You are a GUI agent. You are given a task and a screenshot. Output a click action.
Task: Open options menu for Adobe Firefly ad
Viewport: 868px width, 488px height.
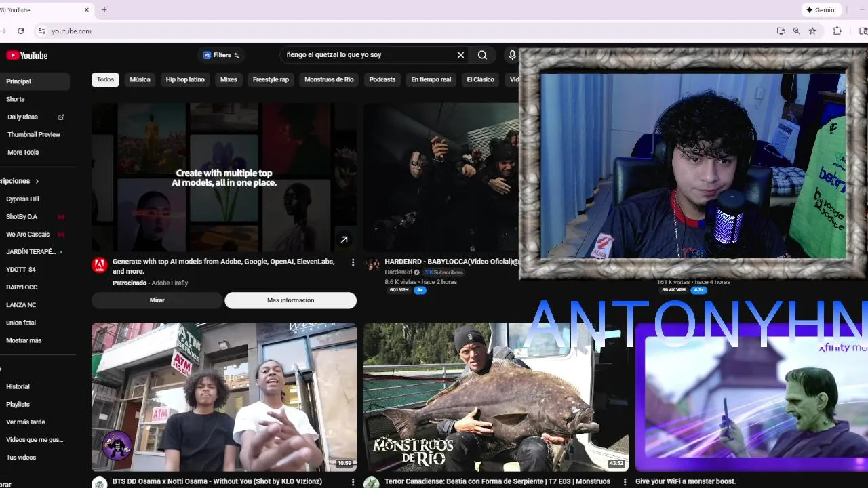[x=353, y=262]
